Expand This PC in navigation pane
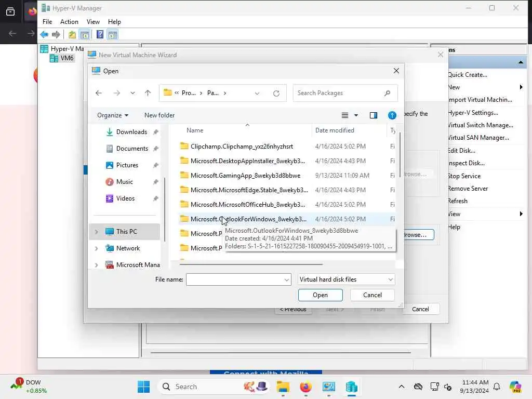Viewport: 532px width, 399px height. [96, 232]
